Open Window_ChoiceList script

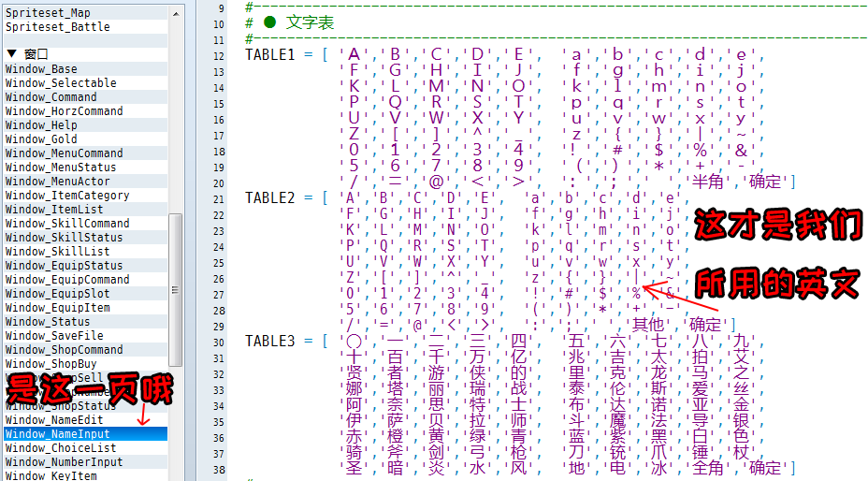[85, 447]
